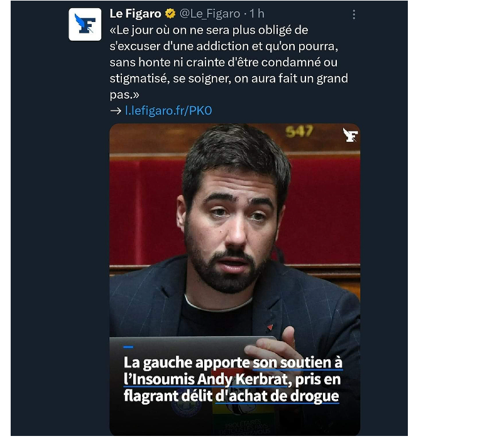The width and height of the screenshot is (504, 441).
Task: Open the Le Figaro profile avatar
Action: click(85, 24)
